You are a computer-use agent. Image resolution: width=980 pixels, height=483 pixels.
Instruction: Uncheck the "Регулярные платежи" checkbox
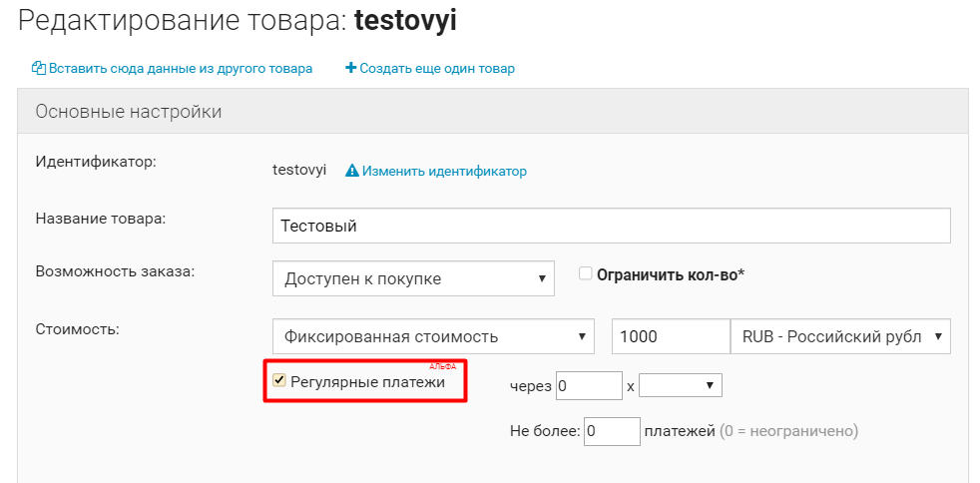(279, 380)
